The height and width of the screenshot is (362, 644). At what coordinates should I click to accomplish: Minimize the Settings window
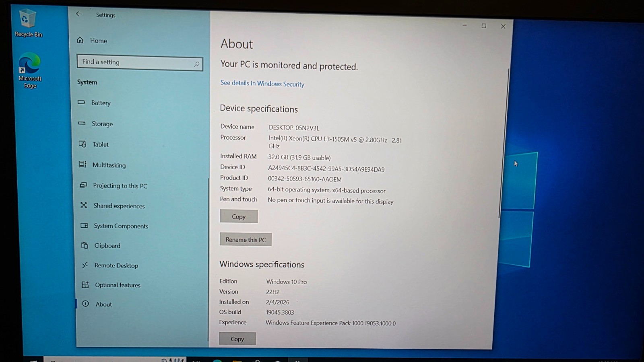(464, 25)
